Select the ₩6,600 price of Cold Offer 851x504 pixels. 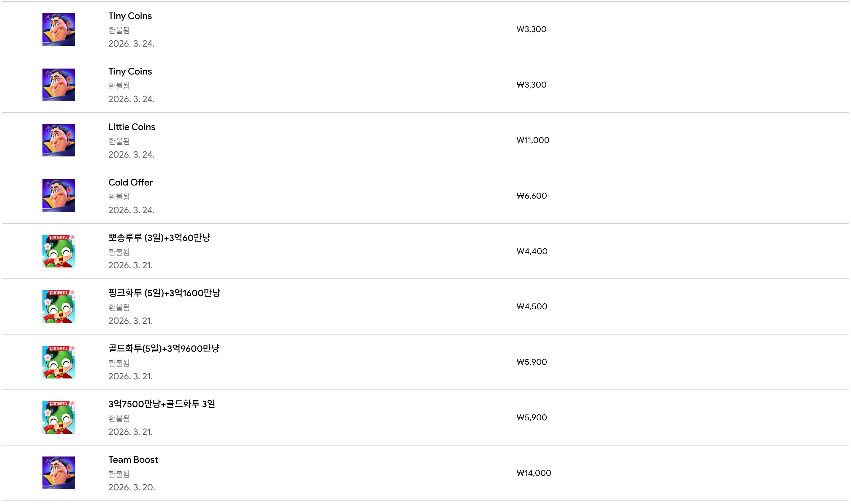click(531, 196)
